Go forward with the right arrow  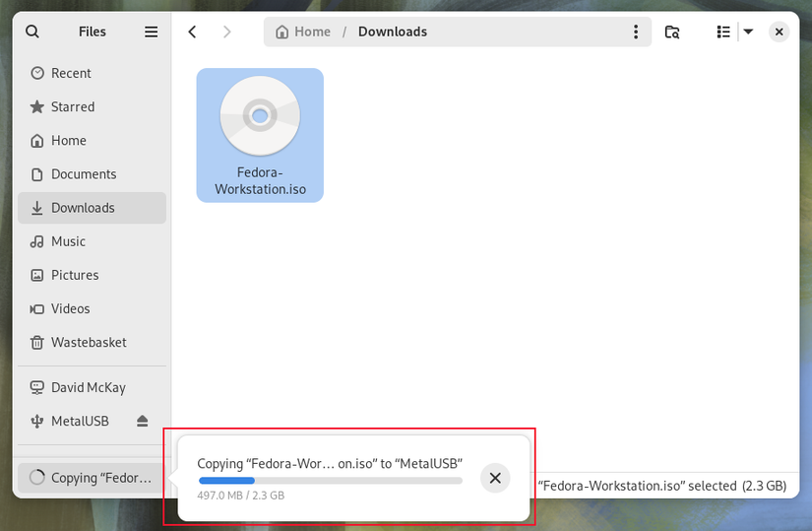click(x=226, y=32)
